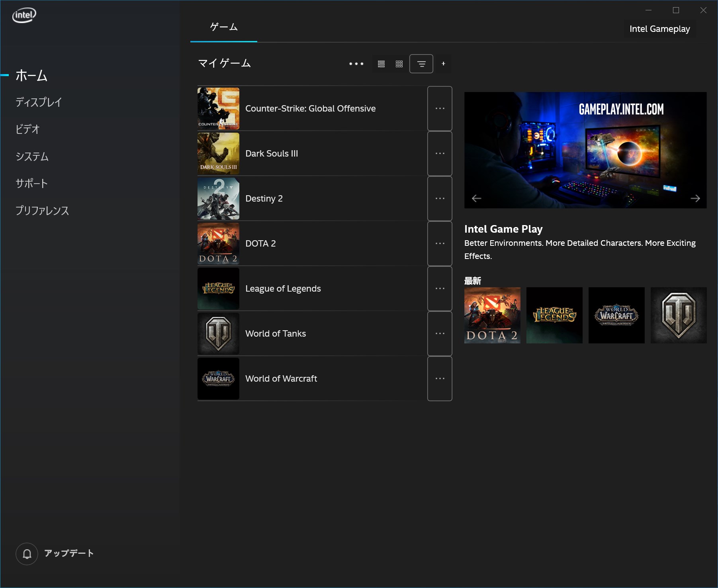Click the Dark Souls III cover icon
The height and width of the screenshot is (588, 718).
[x=219, y=153]
